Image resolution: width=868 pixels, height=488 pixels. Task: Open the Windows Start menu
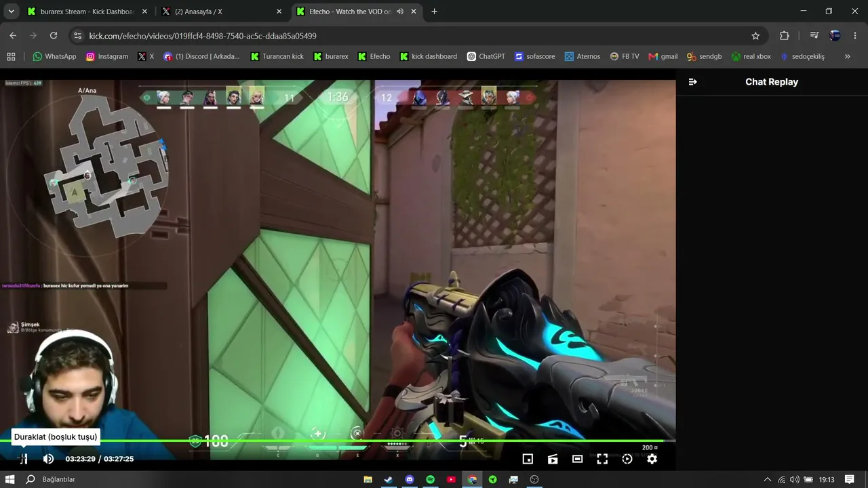(x=10, y=479)
